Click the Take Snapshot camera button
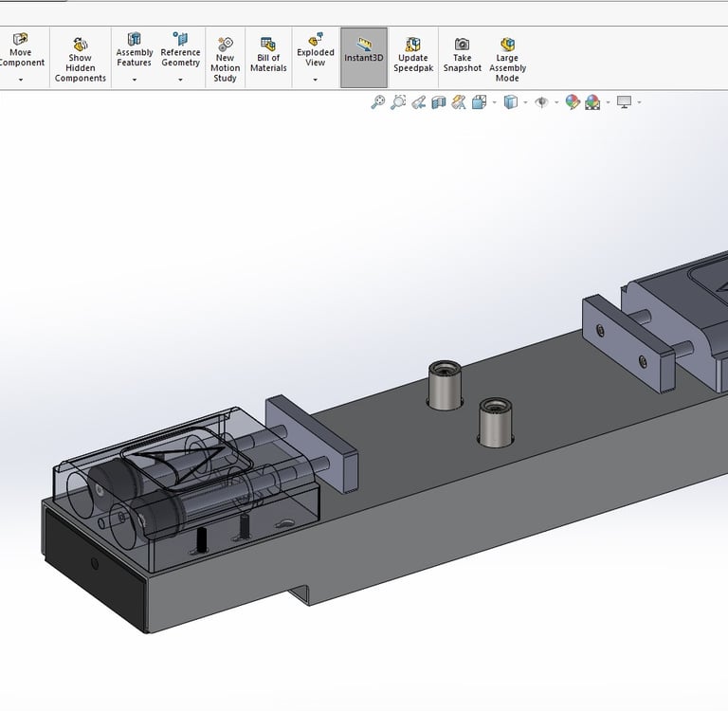 462,57
